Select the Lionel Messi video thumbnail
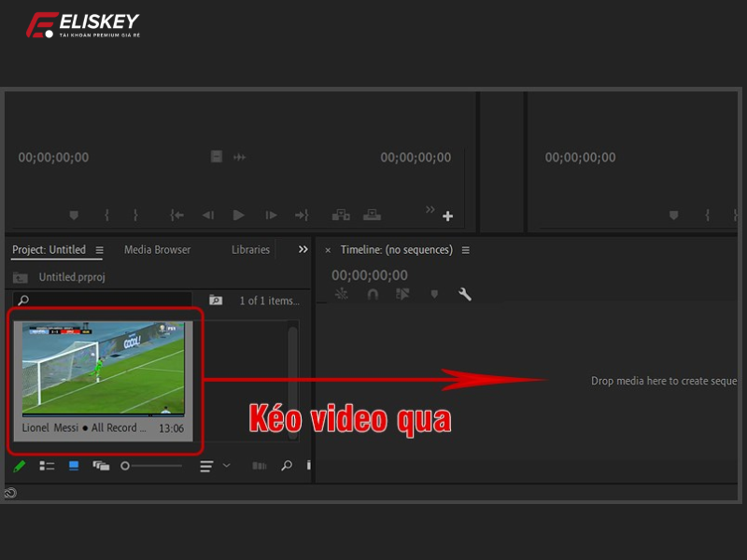Screen dimensions: 747x560 (104, 369)
